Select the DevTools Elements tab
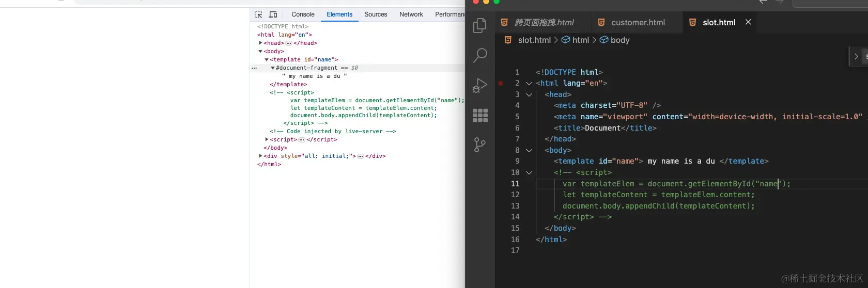This screenshot has height=288, width=868. 339,14
